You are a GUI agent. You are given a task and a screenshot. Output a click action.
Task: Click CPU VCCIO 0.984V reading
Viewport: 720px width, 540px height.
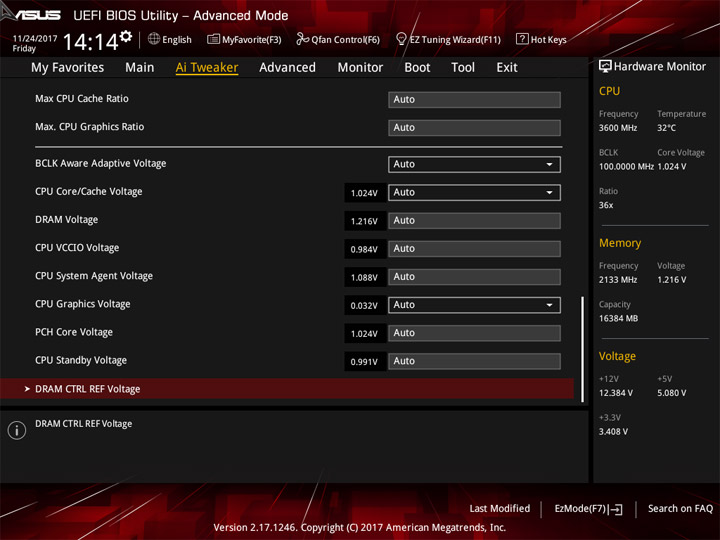click(365, 249)
